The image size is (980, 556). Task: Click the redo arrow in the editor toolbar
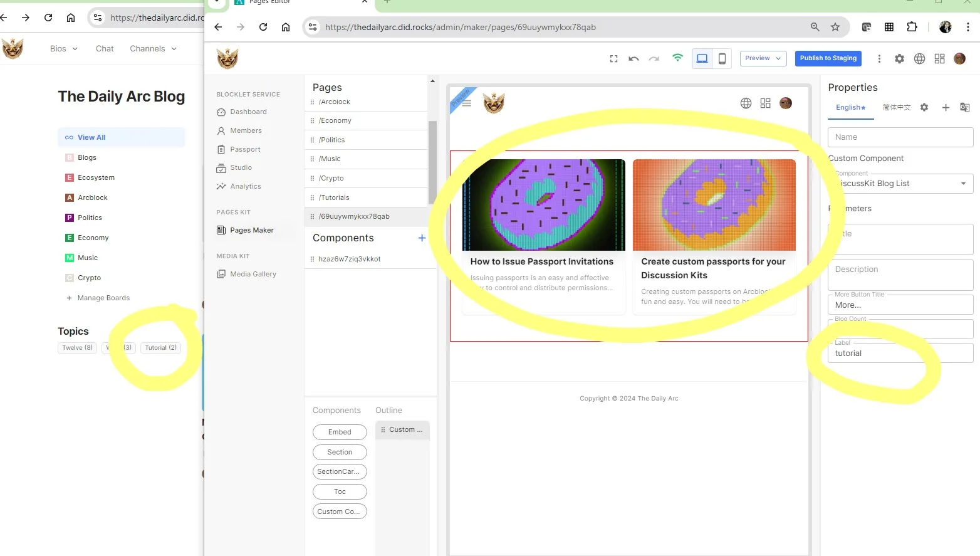tap(654, 59)
